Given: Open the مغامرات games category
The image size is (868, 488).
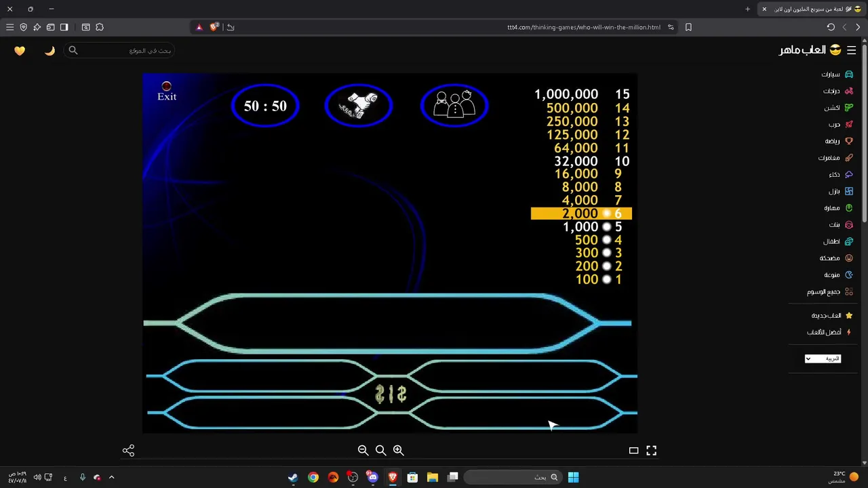Looking at the screenshot, I should pyautogui.click(x=835, y=158).
